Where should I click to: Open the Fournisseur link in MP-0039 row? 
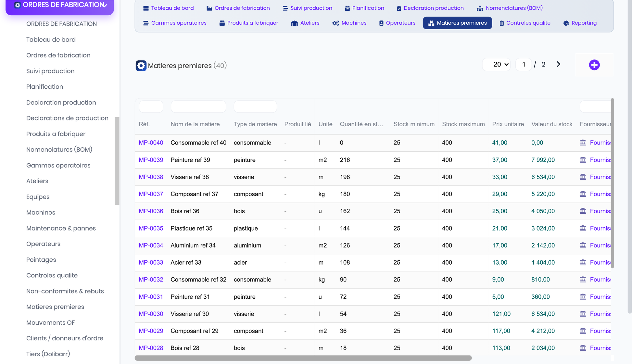point(600,160)
